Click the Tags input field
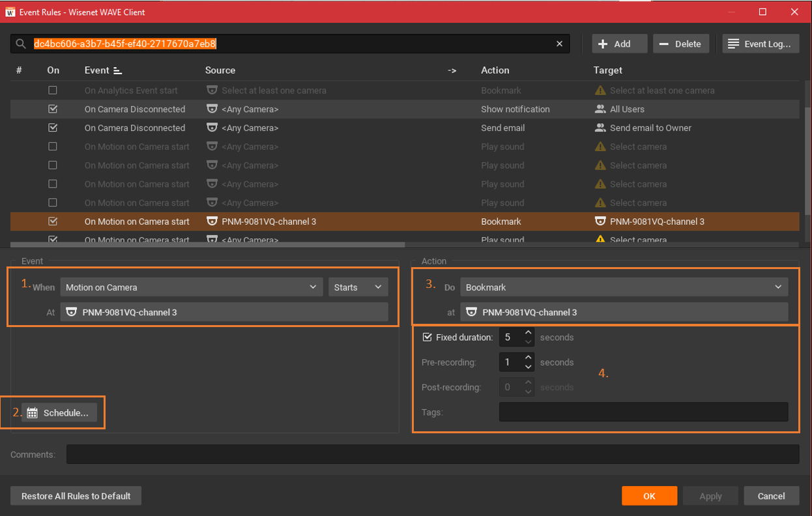The image size is (812, 516). coord(643,412)
